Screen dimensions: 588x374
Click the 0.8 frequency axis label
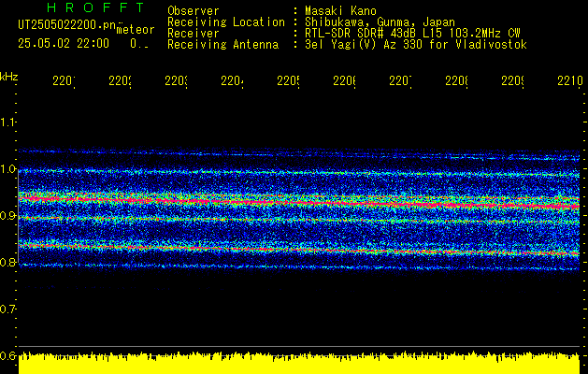tap(7, 262)
